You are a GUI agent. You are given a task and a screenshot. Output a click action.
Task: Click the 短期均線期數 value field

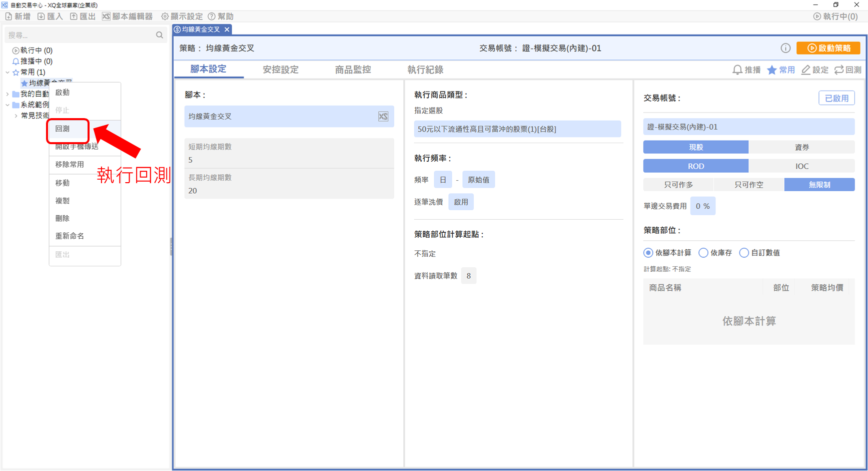click(289, 160)
